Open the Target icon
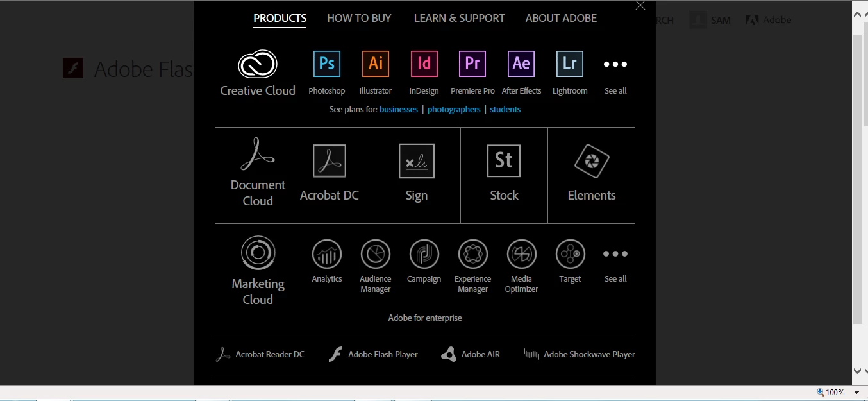Screen dimensions: 868x401 coord(571,254)
